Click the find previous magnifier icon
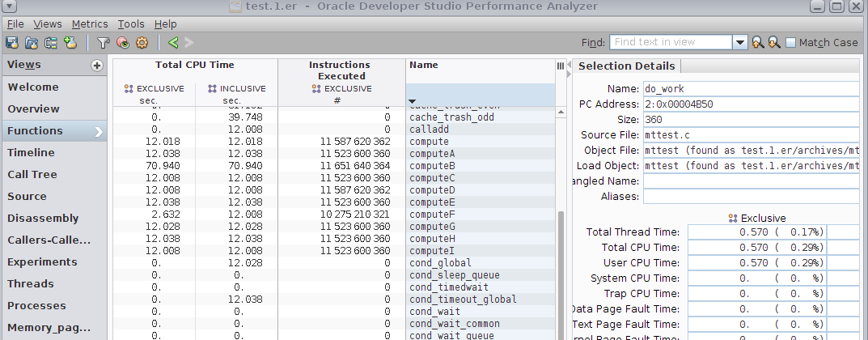 758,43
